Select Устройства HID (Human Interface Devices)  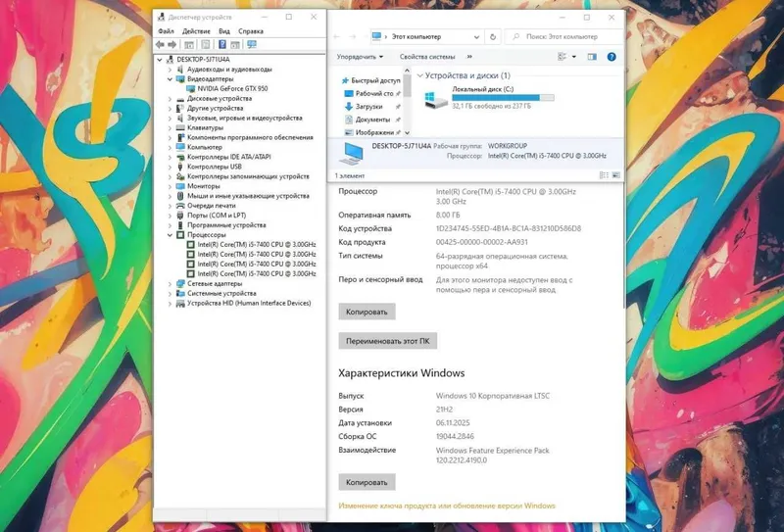click(x=249, y=303)
